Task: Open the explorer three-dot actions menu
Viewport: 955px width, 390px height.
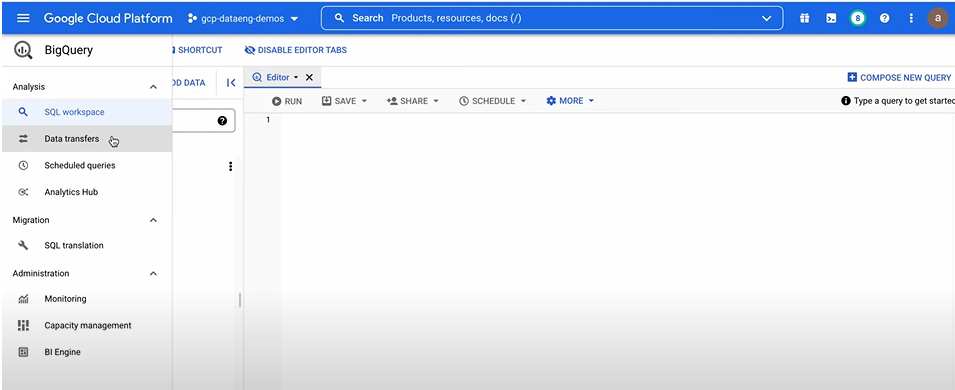Action: pyautogui.click(x=230, y=166)
